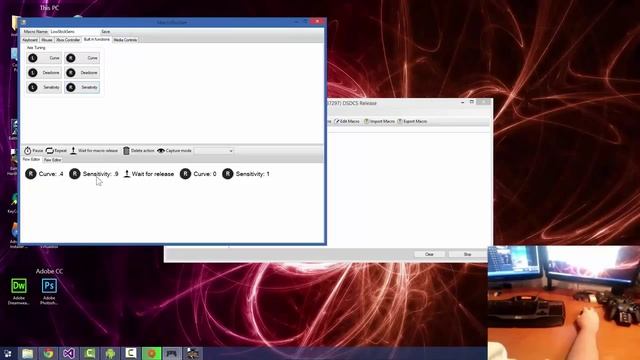Switch to the Keyboard tab
The width and height of the screenshot is (640, 360).
click(x=30, y=40)
